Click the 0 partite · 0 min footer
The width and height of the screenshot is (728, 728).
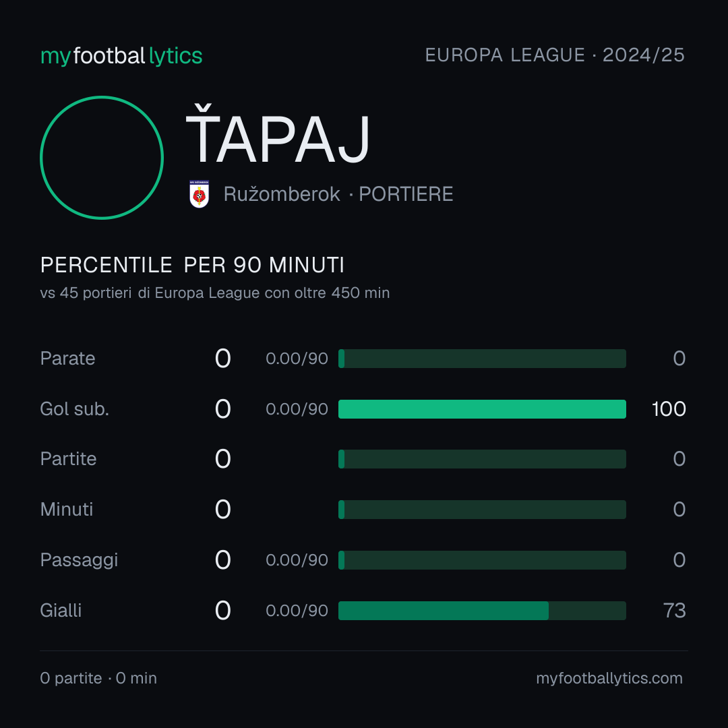click(98, 678)
